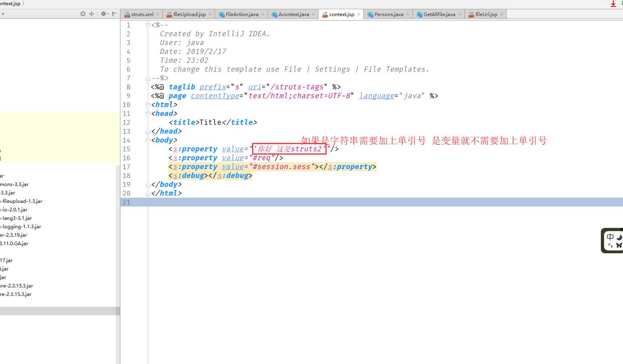Image resolution: width=623 pixels, height=364 pixels.
Task: Hide the project tool window
Action: point(114,14)
